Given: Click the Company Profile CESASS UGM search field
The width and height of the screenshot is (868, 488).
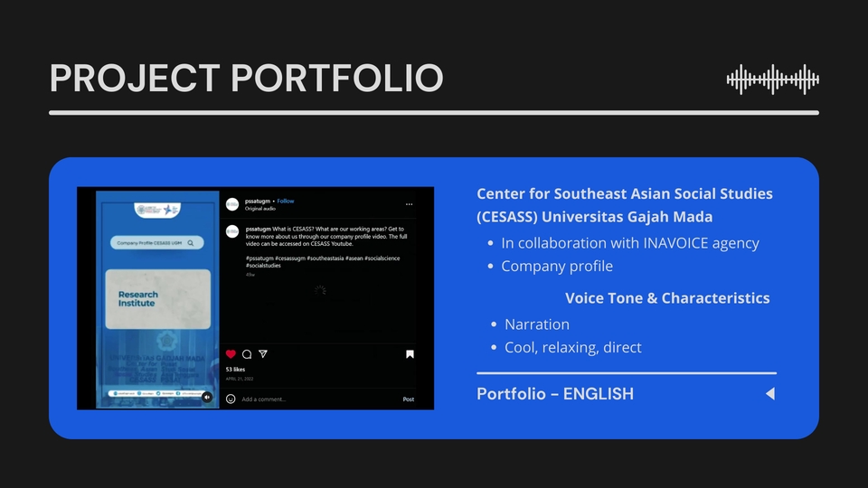Looking at the screenshot, I should tap(157, 243).
